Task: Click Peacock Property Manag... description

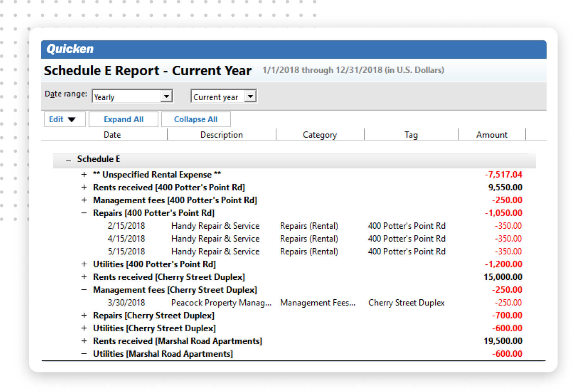Action: point(221,303)
